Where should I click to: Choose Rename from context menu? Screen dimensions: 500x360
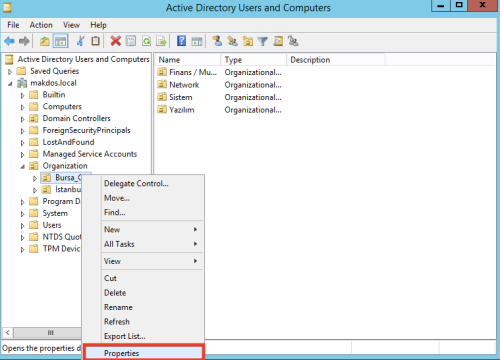[143, 307]
